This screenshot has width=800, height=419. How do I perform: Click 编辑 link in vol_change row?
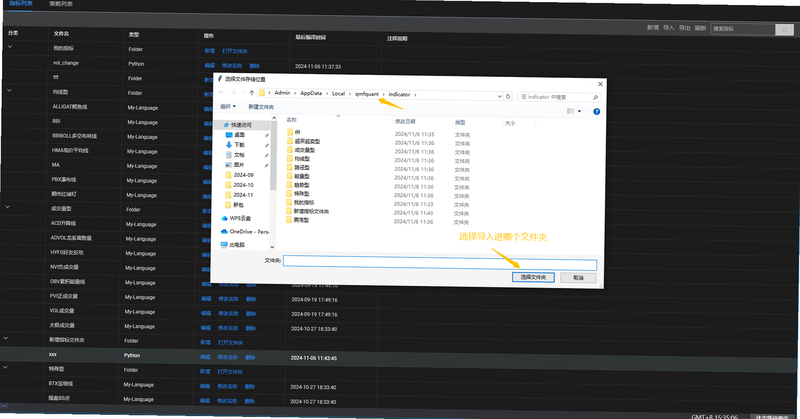(210, 65)
